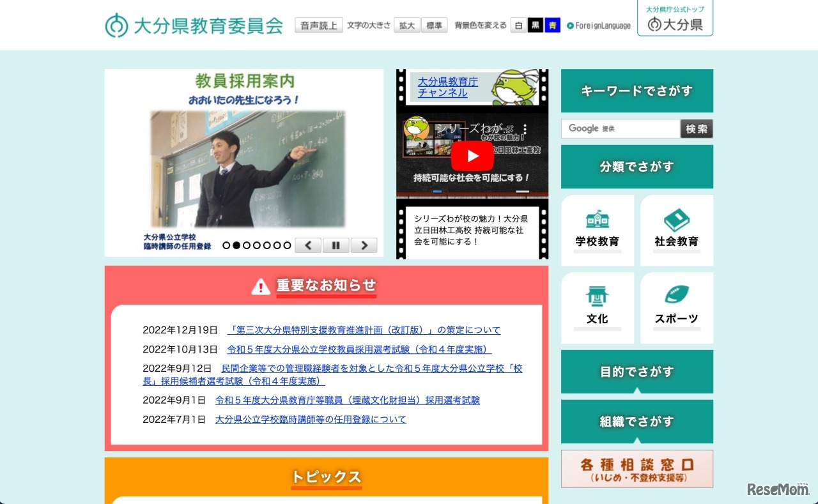Click the 音声読上 button
Screen dimensions: 818x504
click(319, 26)
